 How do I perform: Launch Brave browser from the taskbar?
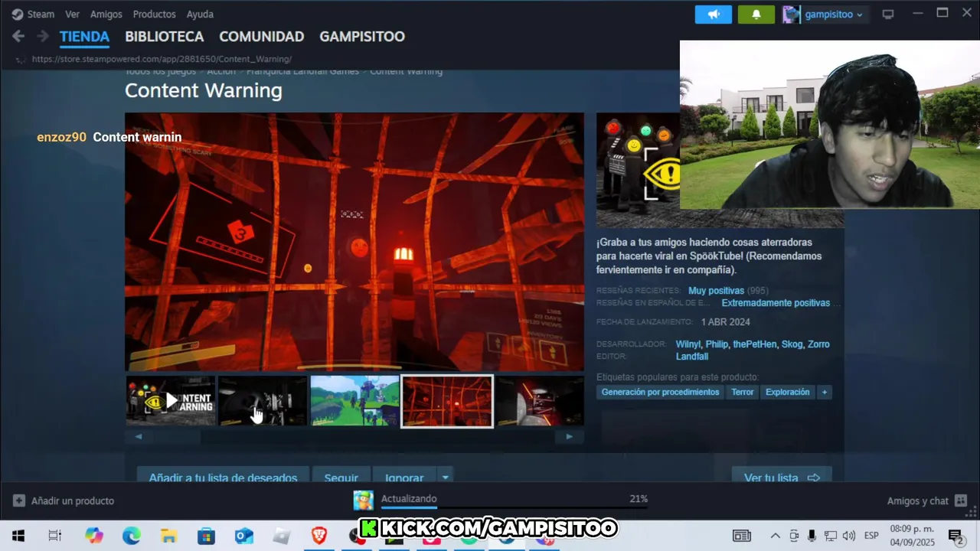tap(318, 536)
